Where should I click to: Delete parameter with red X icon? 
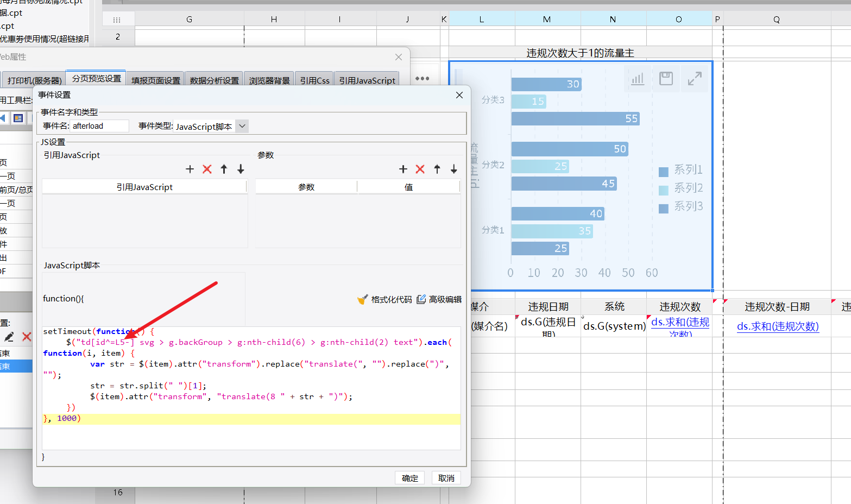tap(420, 169)
